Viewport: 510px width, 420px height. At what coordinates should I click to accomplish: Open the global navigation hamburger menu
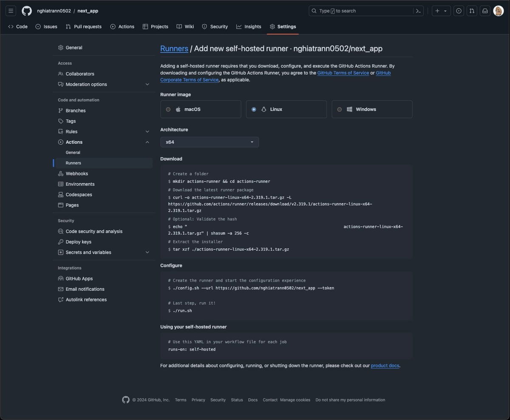coord(11,11)
